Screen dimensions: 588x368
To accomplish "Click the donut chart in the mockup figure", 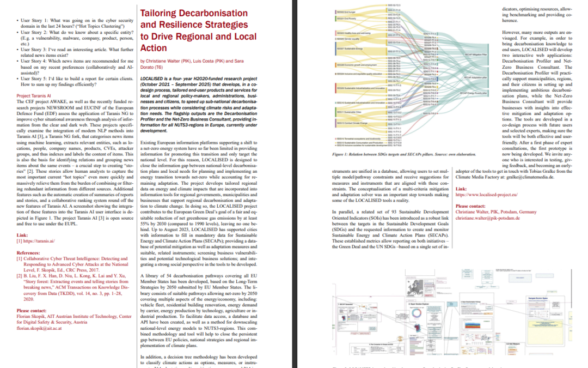I will [416, 313].
